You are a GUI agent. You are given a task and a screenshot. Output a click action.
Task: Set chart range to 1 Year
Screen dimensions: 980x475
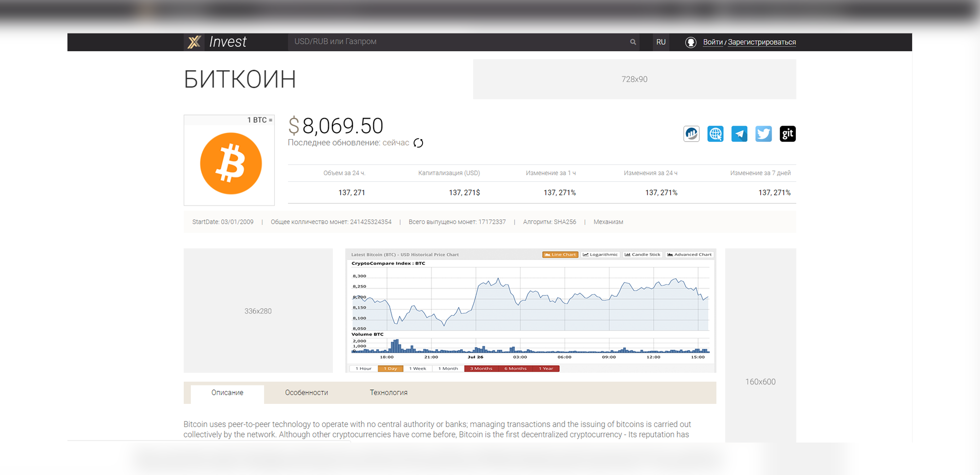546,368
